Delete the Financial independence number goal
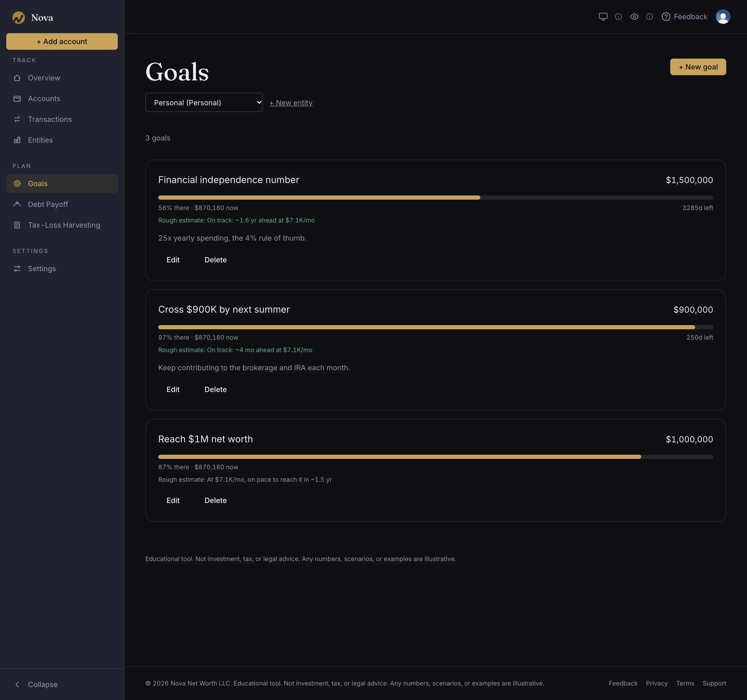The height and width of the screenshot is (700, 747). [216, 260]
